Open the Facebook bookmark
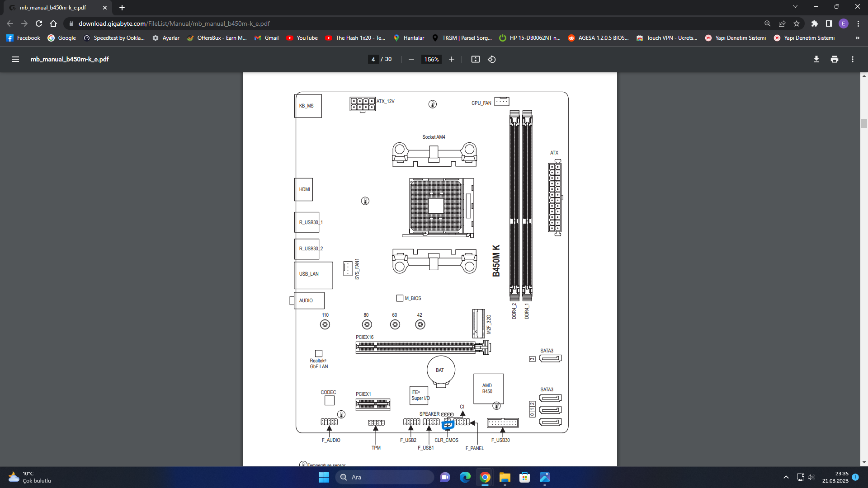This screenshot has width=868, height=488. [24, 38]
